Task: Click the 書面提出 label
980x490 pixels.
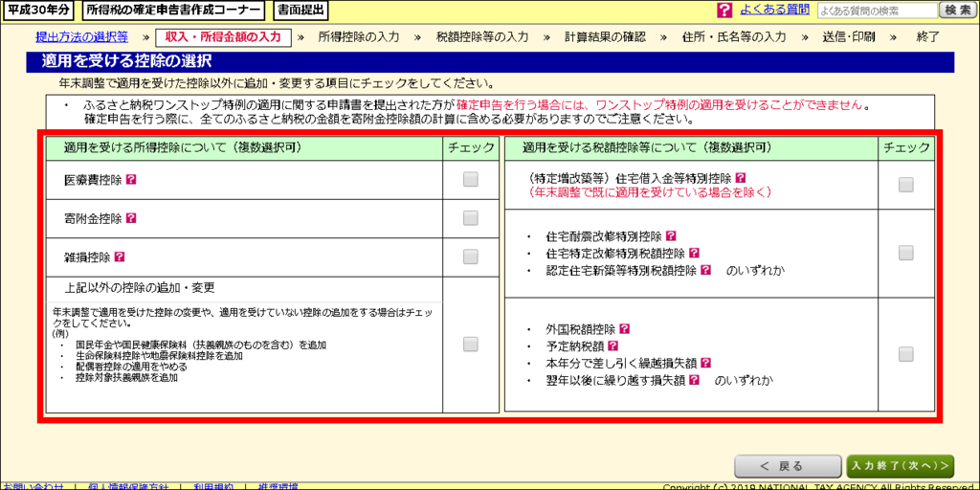Action: [x=301, y=10]
